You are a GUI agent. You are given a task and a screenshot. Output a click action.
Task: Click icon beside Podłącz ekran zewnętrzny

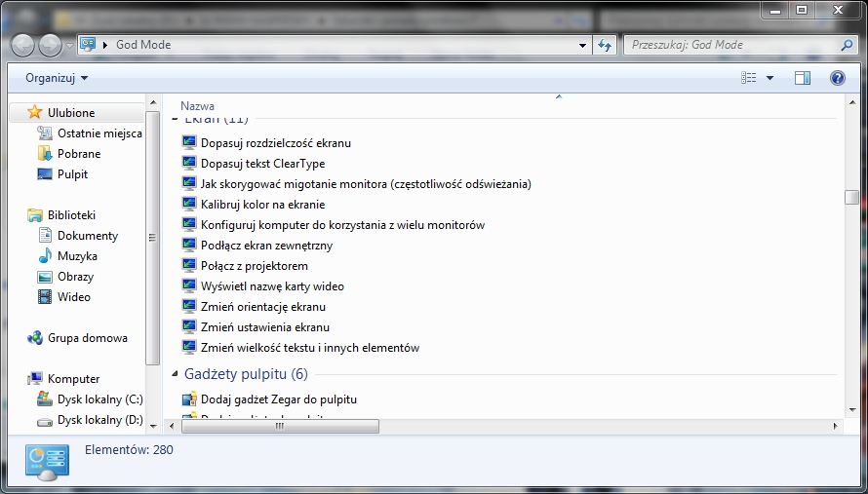pyautogui.click(x=189, y=246)
